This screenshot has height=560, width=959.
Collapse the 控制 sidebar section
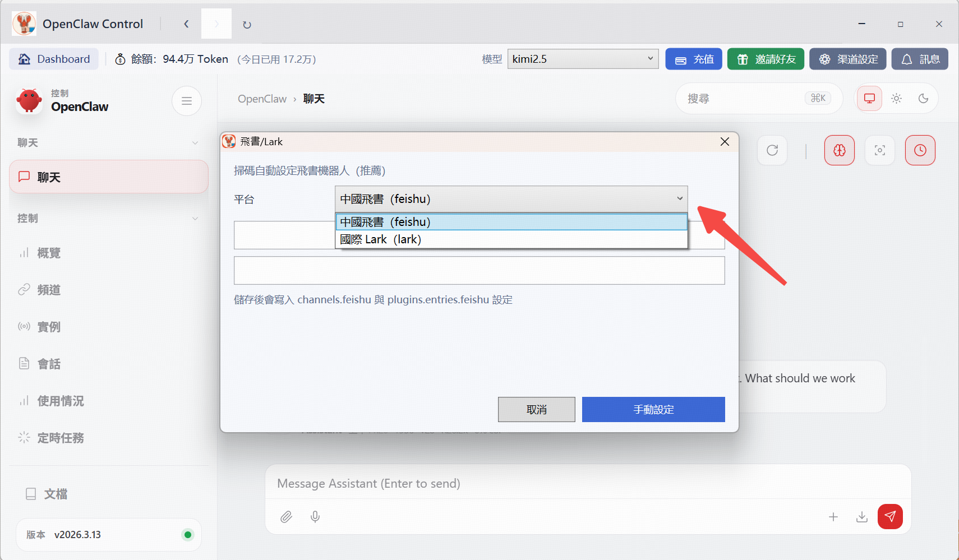(x=195, y=219)
